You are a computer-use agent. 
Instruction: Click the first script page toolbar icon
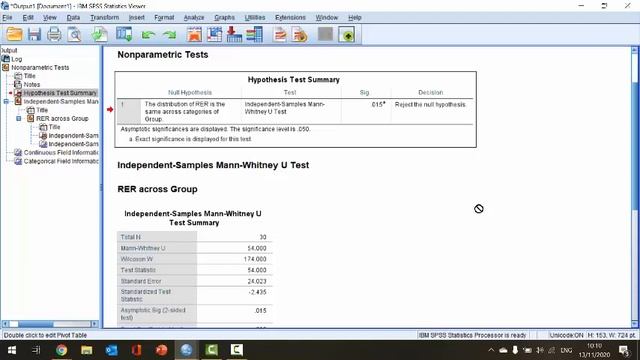(280, 34)
